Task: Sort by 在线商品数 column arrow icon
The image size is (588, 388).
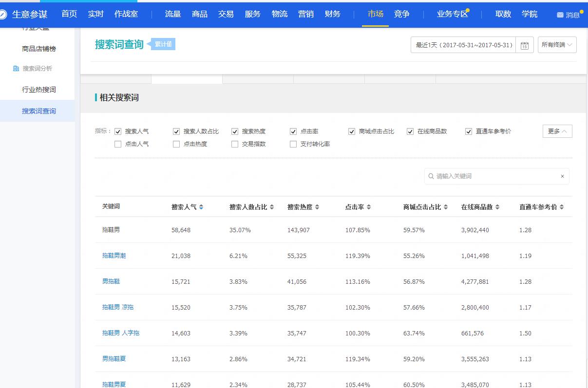Action: pyautogui.click(x=497, y=207)
